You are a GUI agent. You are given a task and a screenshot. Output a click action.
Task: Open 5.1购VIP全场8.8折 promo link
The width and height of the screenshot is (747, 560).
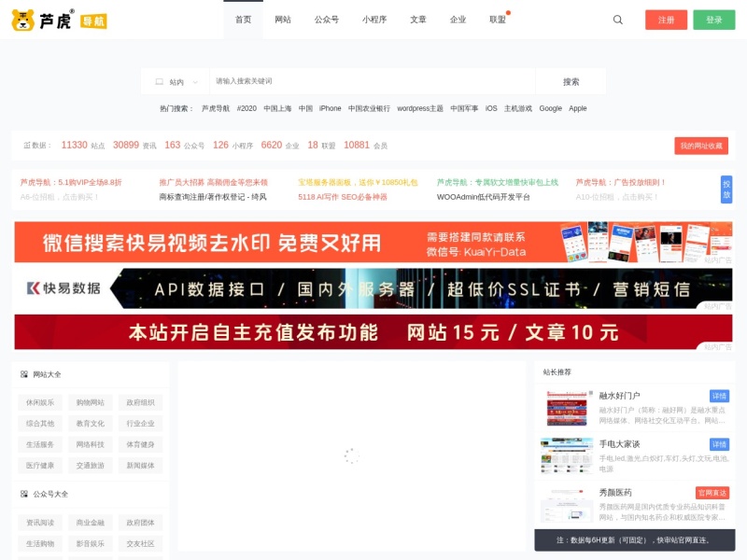coord(71,182)
